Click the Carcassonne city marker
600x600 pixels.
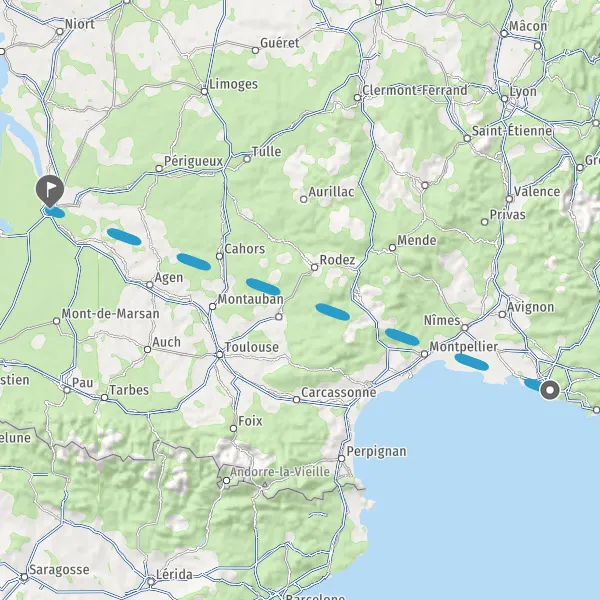coord(296,400)
